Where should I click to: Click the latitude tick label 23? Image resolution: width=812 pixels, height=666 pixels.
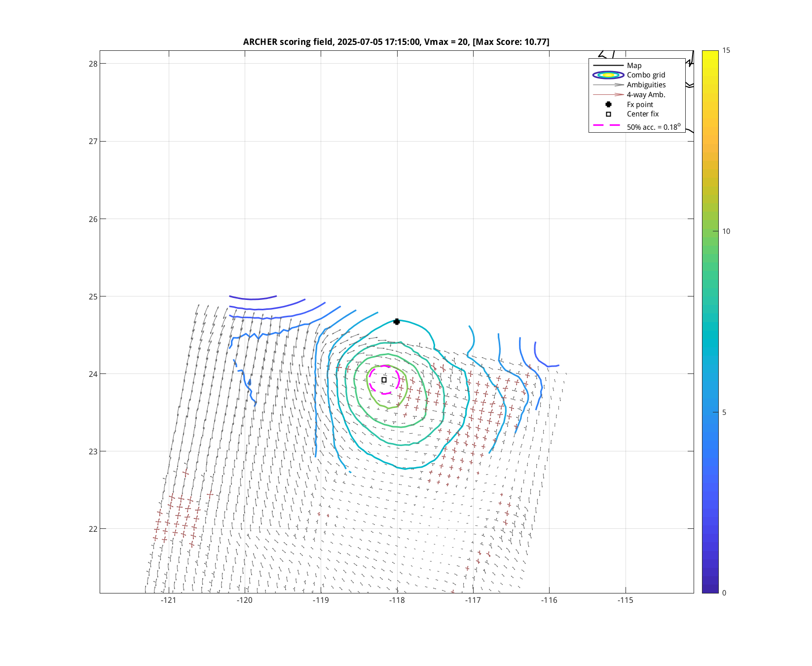(93, 451)
